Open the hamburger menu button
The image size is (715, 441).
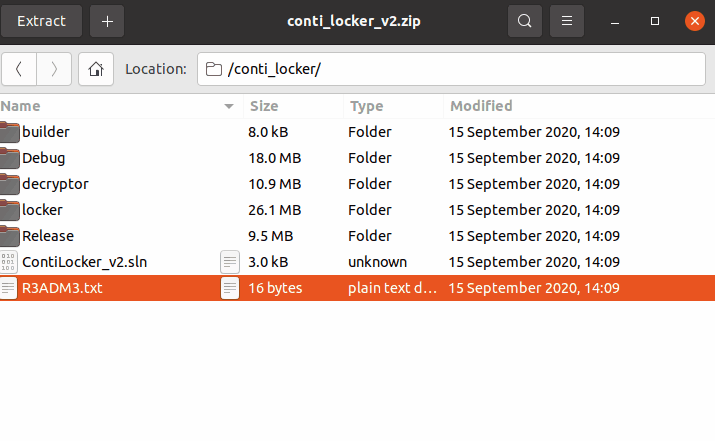pos(567,20)
